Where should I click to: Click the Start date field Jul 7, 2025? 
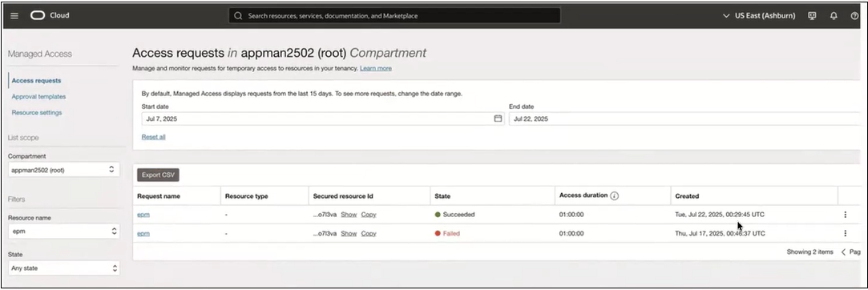(x=323, y=119)
